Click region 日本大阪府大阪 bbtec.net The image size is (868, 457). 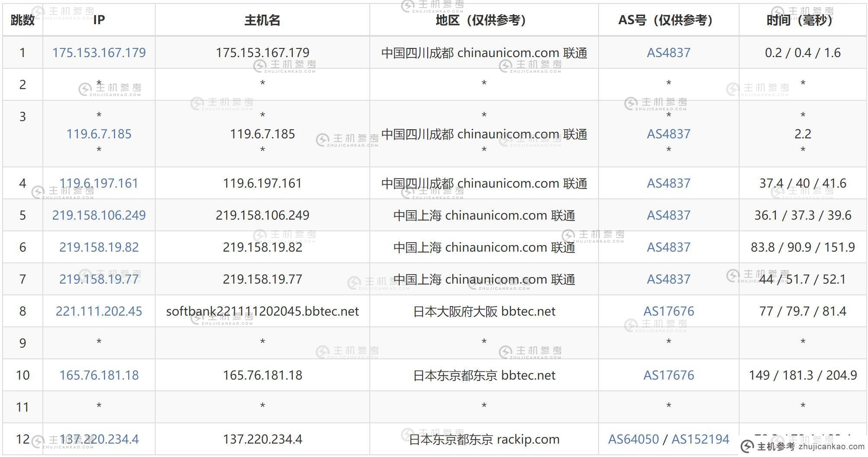[x=484, y=311]
